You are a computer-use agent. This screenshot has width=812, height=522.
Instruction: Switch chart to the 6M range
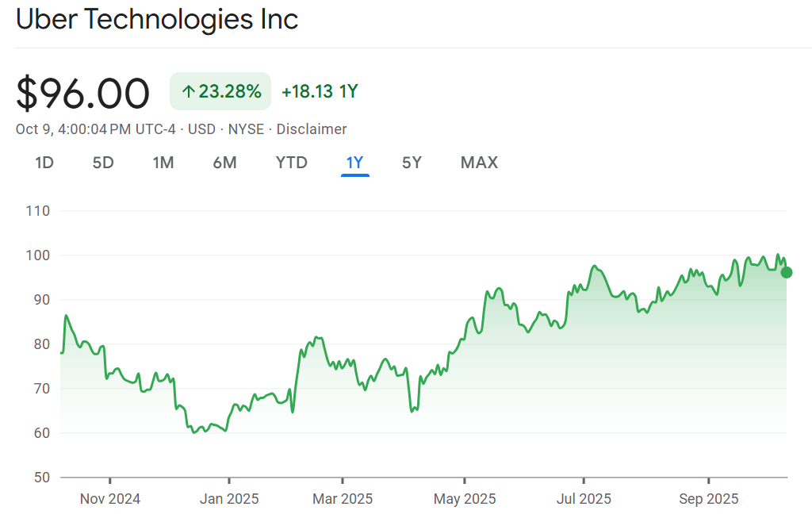(x=224, y=163)
